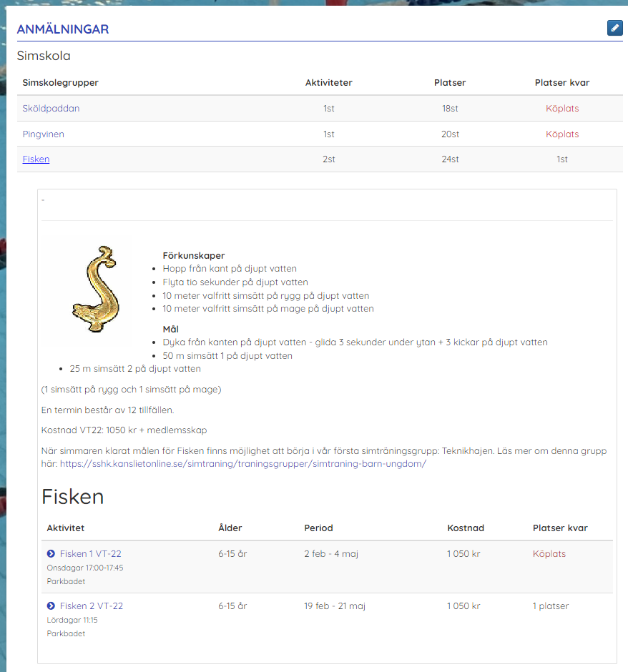The width and height of the screenshot is (628, 672).
Task: Click '50 m simsätt 1 på djupt vatten'
Action: (227, 356)
